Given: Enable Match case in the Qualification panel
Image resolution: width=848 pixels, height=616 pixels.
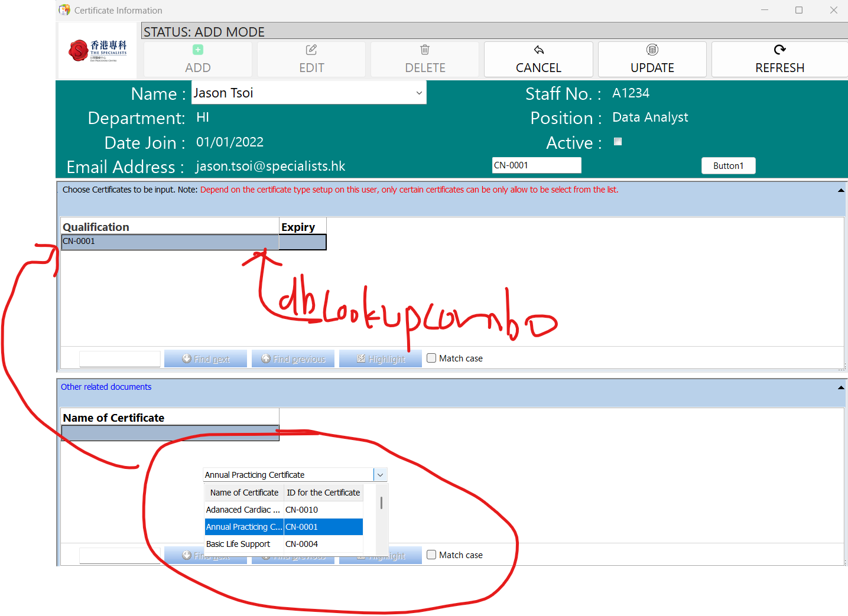Looking at the screenshot, I should (431, 358).
